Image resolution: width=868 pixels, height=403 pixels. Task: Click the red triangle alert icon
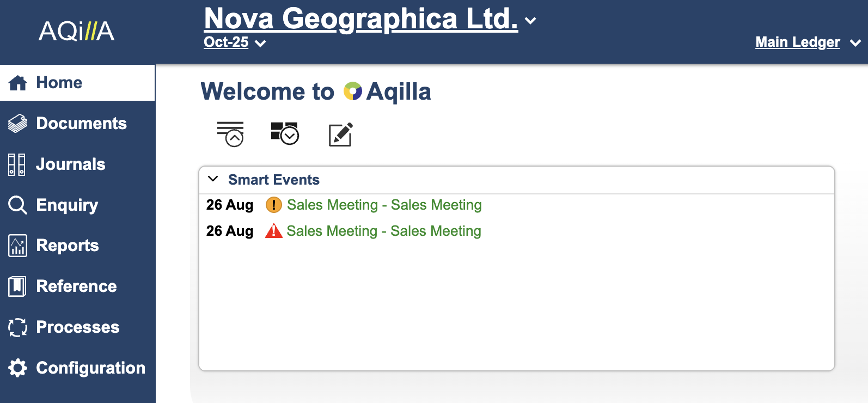click(273, 231)
